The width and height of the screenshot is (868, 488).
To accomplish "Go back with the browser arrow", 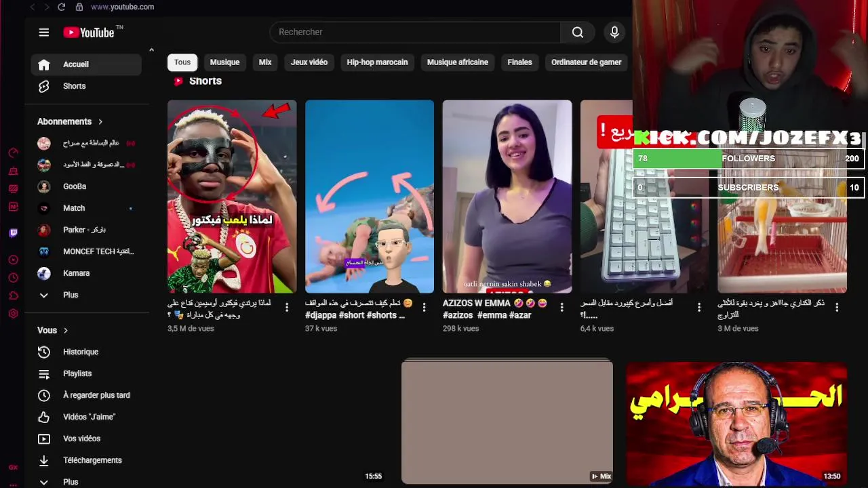I will pyautogui.click(x=33, y=7).
